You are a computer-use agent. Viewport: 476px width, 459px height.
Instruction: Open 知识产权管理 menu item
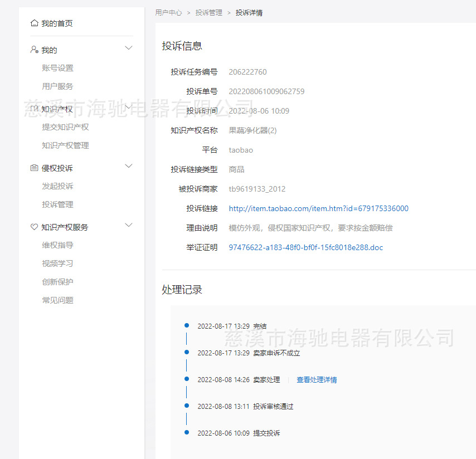pyautogui.click(x=65, y=145)
